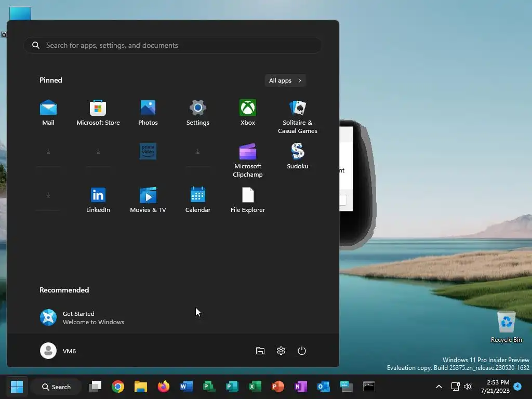Viewport: 532px width, 399px height.
Task: Open Publisher from taskbar
Action: pyautogui.click(x=232, y=387)
